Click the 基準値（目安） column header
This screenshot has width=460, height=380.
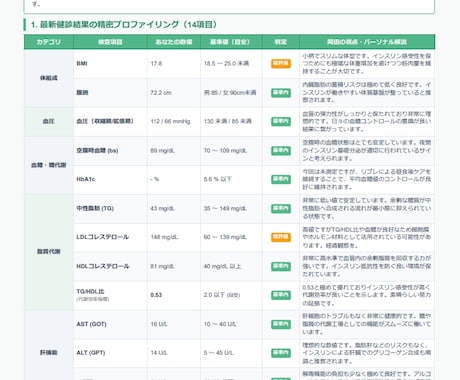pyautogui.click(x=230, y=42)
